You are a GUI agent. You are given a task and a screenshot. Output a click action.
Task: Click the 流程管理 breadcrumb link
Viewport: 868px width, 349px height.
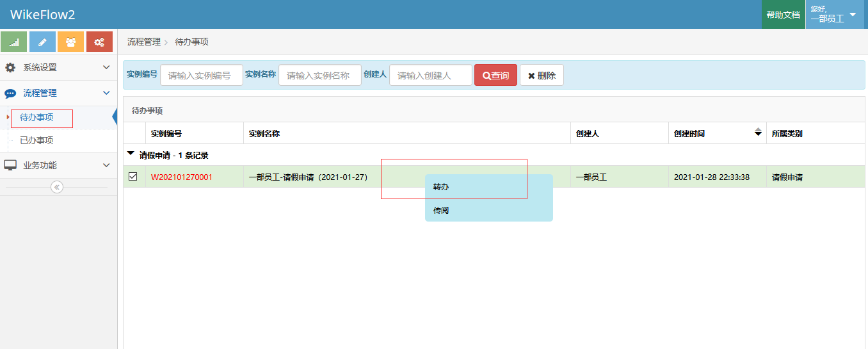click(144, 42)
